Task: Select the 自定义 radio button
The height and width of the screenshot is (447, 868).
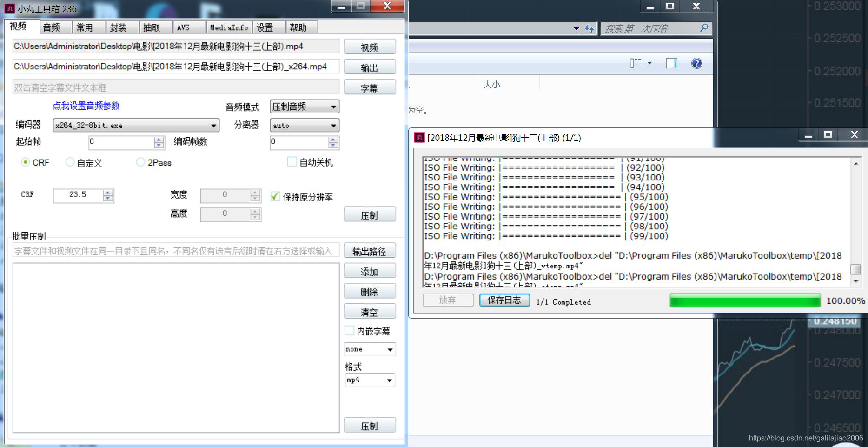Action: point(70,162)
